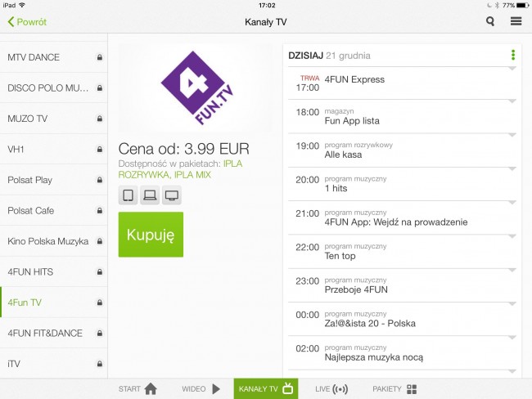The width and height of the screenshot is (532, 399).
Task: Expand the 1 hits 20:00 entry
Action: 402,184
